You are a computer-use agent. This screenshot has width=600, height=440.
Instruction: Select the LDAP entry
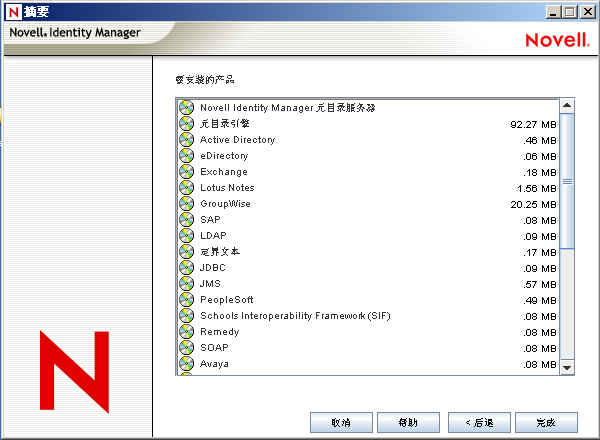[x=214, y=236]
